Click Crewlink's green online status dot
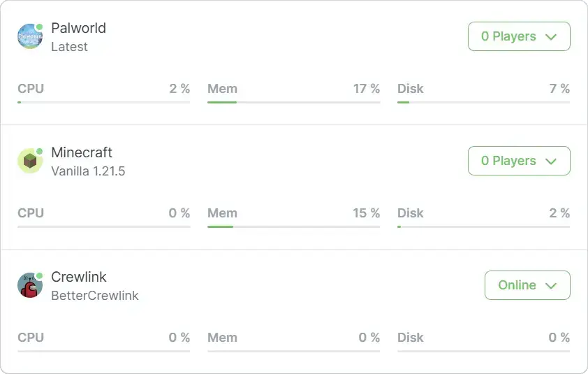The image size is (588, 374). [x=39, y=276]
